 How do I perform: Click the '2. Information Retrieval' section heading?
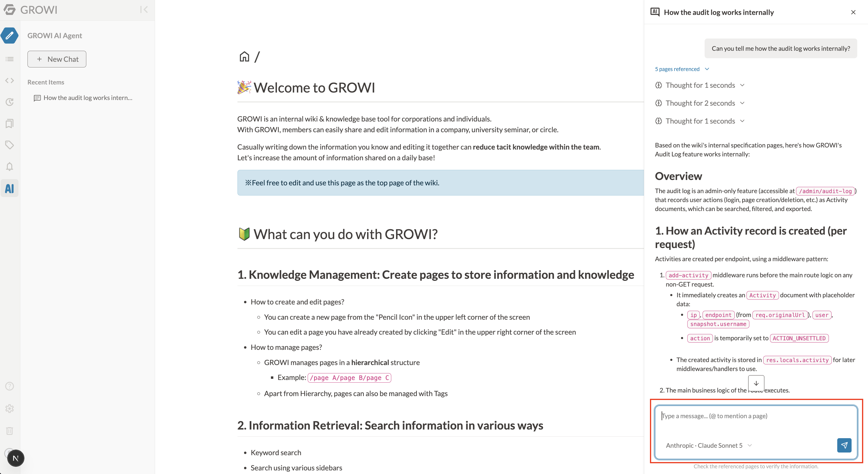pos(390,426)
